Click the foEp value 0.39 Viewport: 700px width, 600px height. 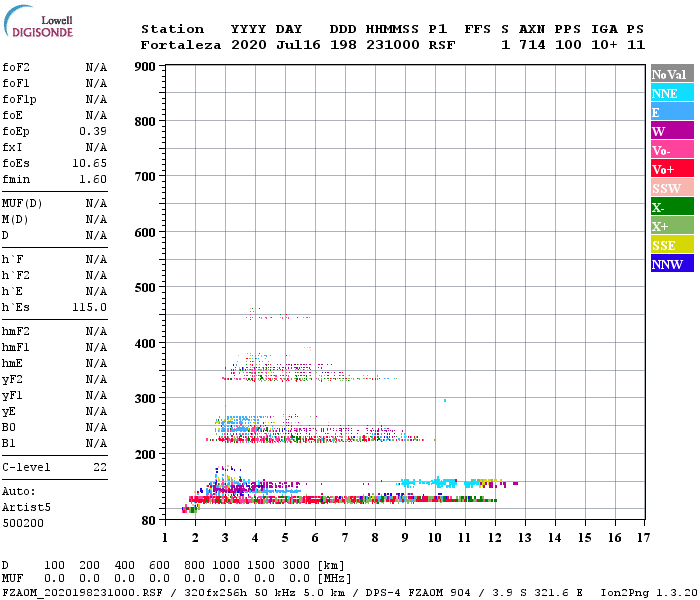pyautogui.click(x=93, y=131)
